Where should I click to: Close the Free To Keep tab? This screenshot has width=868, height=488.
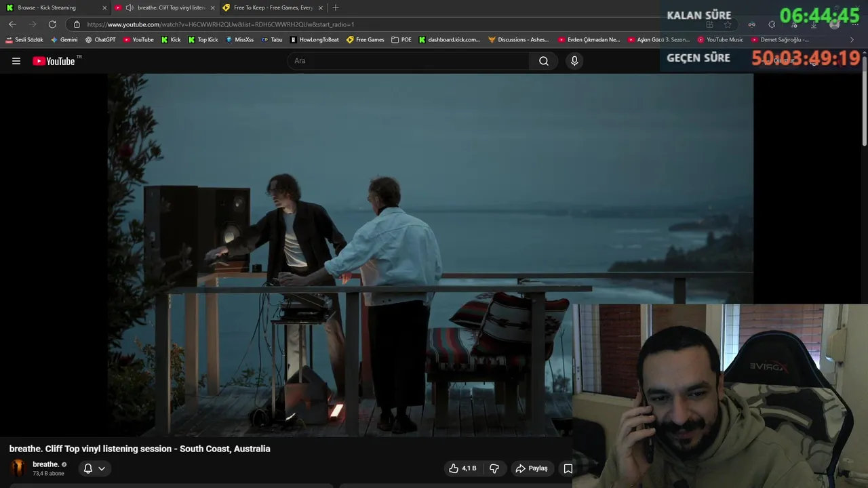pos(321,7)
